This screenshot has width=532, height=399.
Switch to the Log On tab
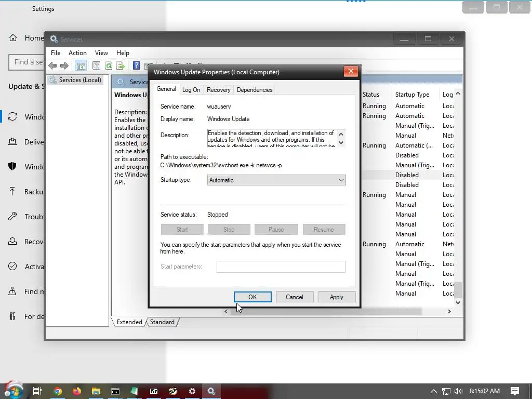coord(191,90)
